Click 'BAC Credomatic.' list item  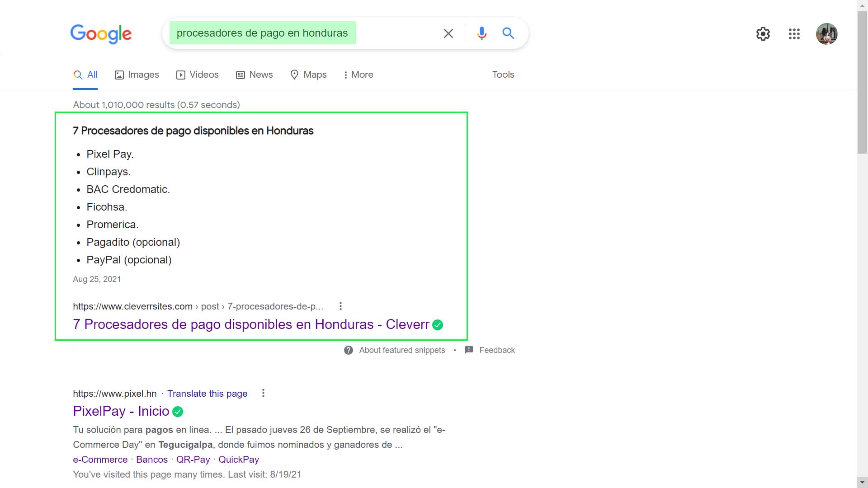tap(128, 189)
